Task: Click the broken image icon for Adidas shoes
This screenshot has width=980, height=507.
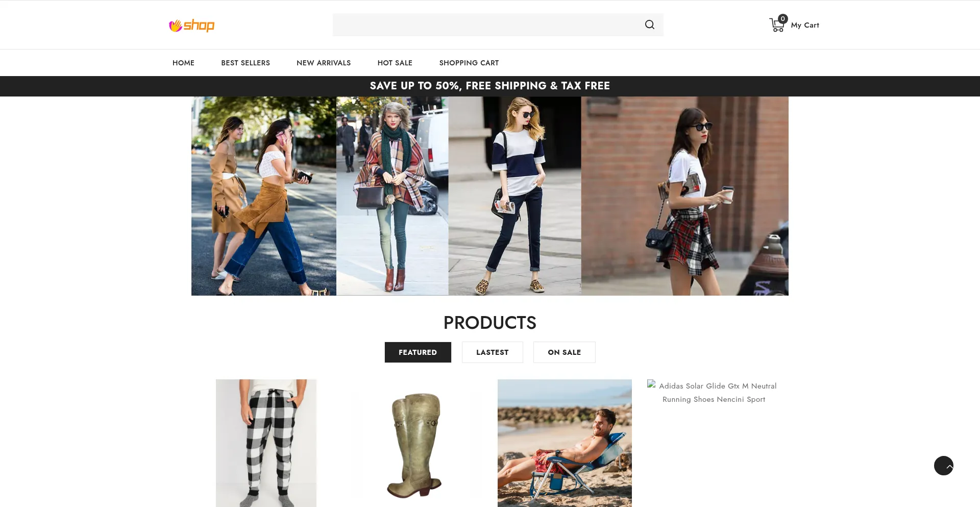Action: 651,384
